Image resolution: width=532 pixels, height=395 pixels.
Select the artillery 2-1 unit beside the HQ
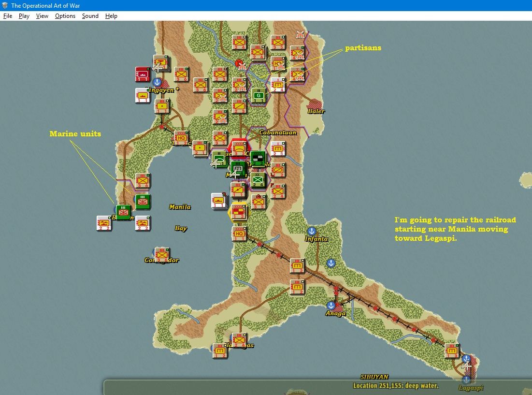tap(200, 148)
